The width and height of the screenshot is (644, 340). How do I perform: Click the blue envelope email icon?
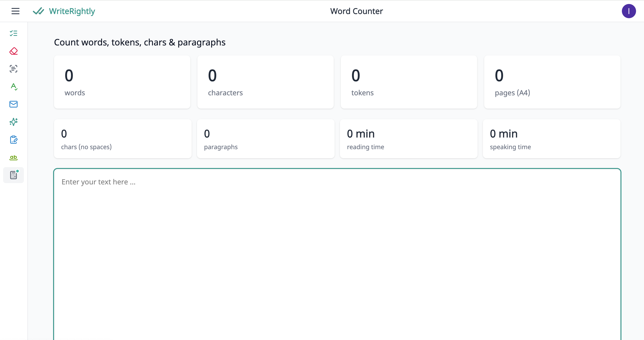(x=13, y=104)
